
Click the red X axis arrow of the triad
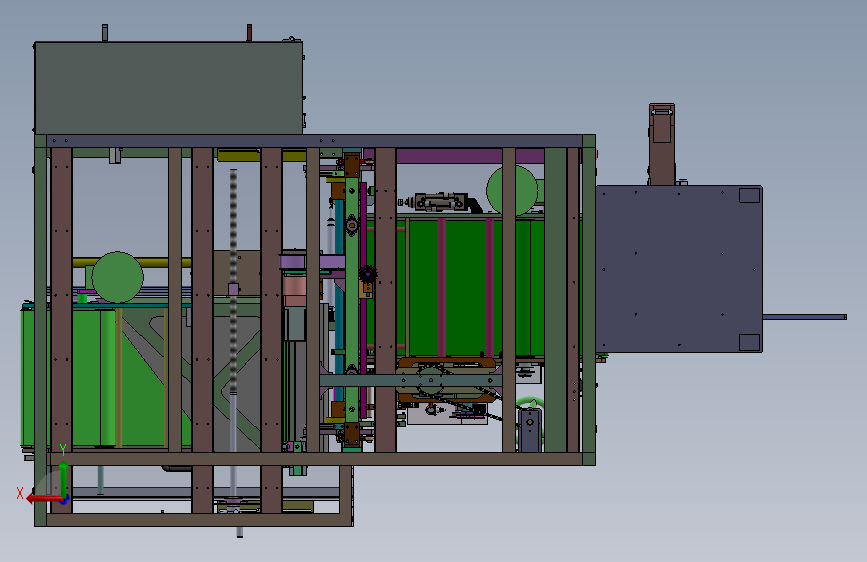[x=44, y=498]
